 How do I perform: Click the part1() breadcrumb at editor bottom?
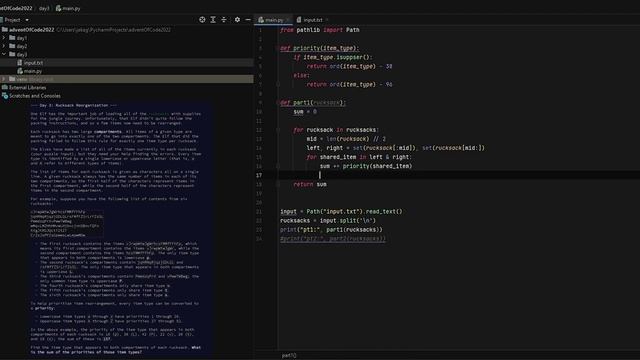tap(289, 355)
